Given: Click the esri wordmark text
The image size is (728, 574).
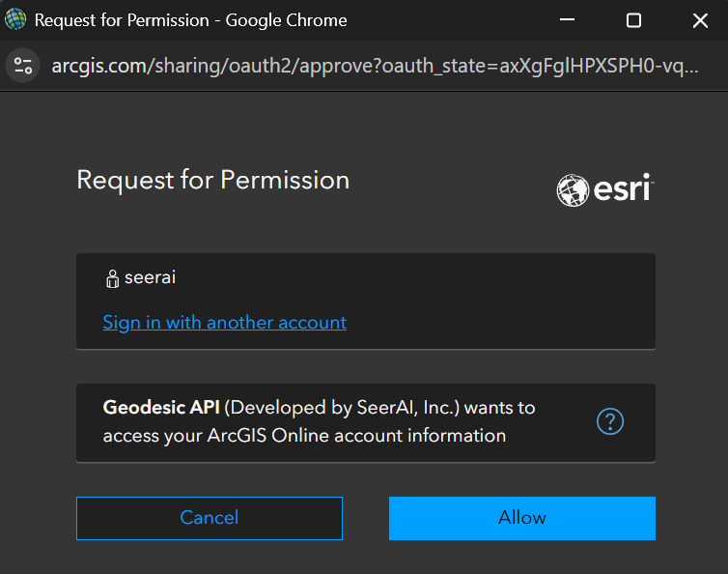Looking at the screenshot, I should pyautogui.click(x=623, y=188).
